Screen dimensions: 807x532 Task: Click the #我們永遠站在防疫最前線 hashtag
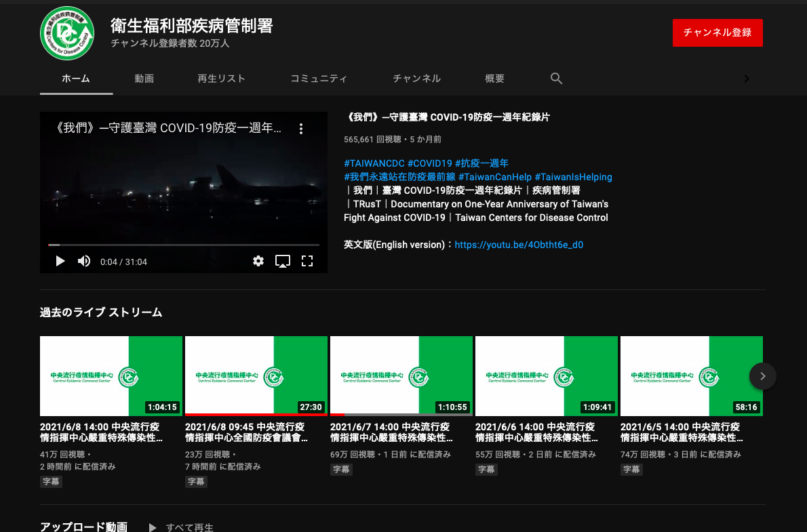coord(400,177)
